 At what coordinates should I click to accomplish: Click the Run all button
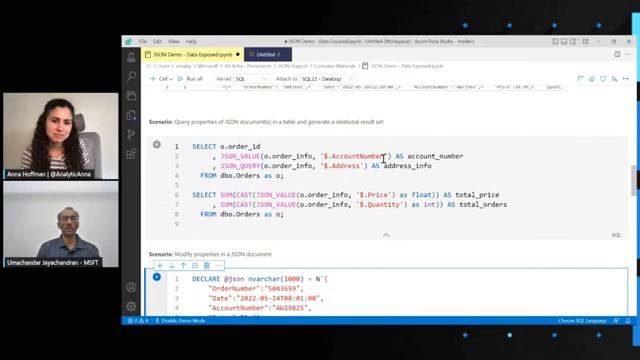click(x=190, y=79)
